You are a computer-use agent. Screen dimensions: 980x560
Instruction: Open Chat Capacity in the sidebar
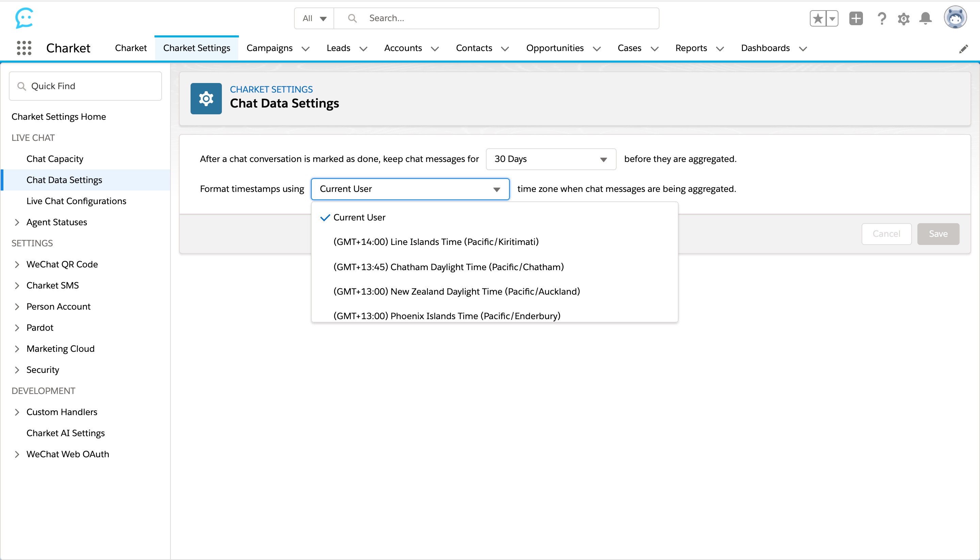point(55,159)
